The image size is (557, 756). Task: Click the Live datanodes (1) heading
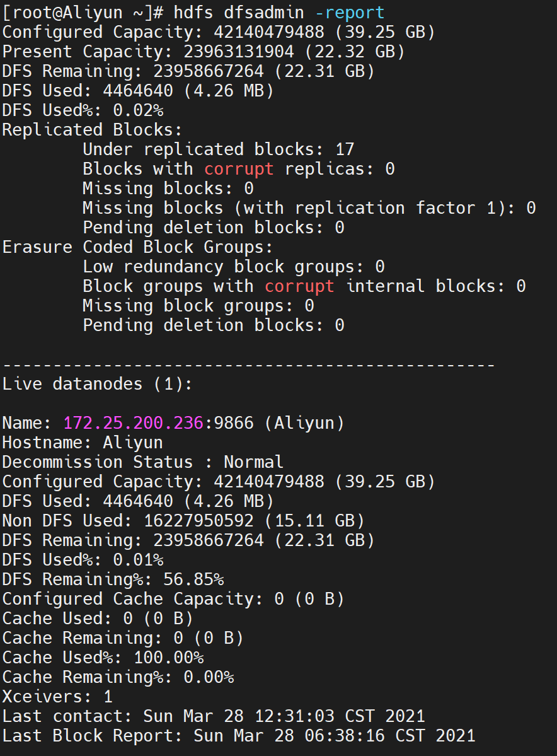(x=97, y=384)
